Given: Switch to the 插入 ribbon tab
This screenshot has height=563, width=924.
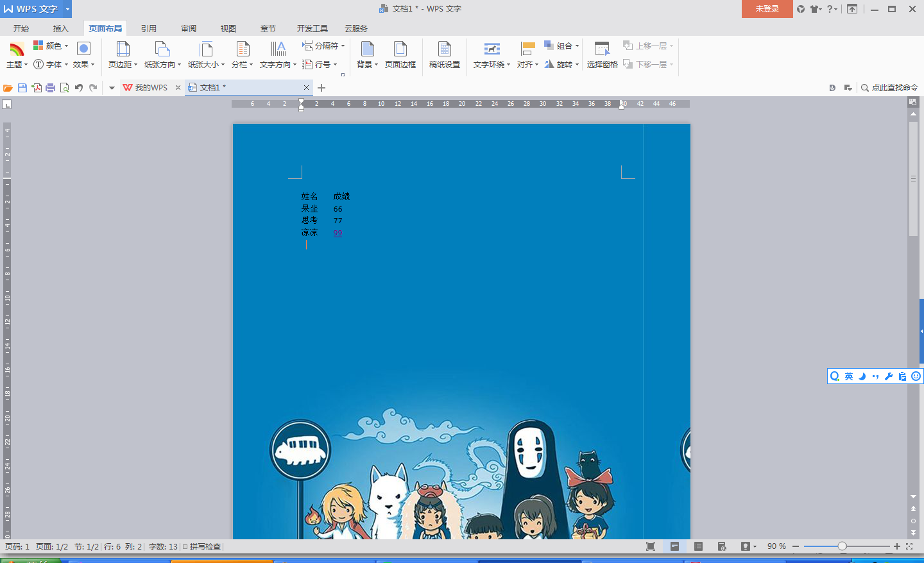Looking at the screenshot, I should [61, 28].
